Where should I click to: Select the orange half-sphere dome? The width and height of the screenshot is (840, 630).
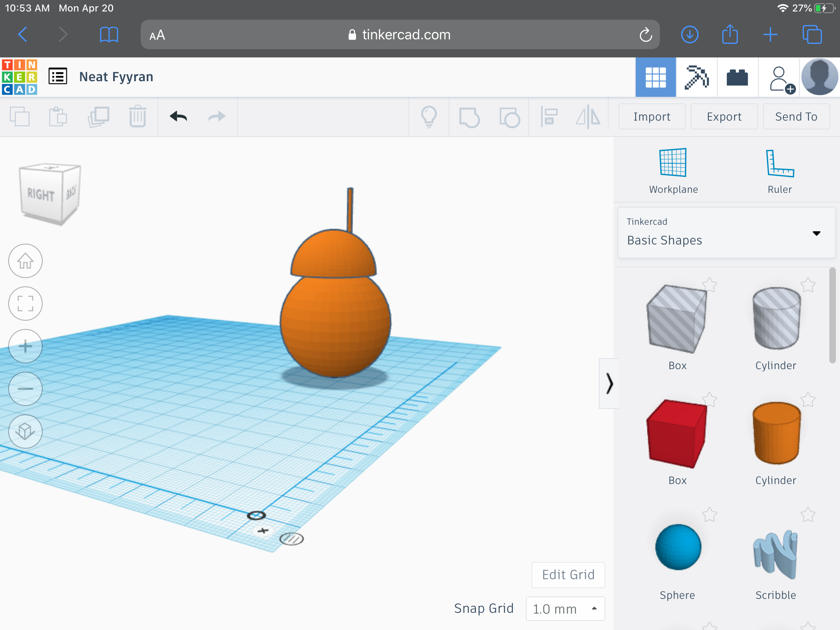click(x=333, y=254)
